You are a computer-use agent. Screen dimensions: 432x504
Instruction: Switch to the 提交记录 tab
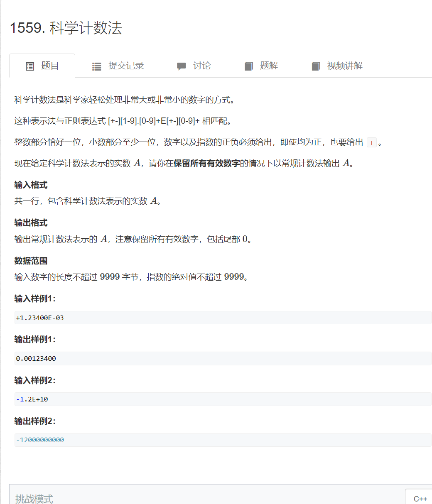118,66
